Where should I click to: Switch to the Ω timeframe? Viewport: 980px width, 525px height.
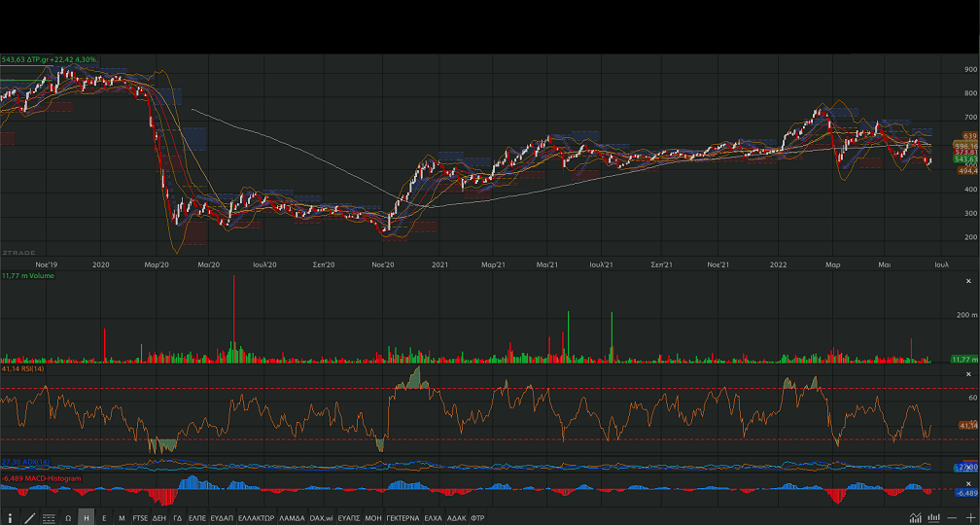(x=68, y=518)
